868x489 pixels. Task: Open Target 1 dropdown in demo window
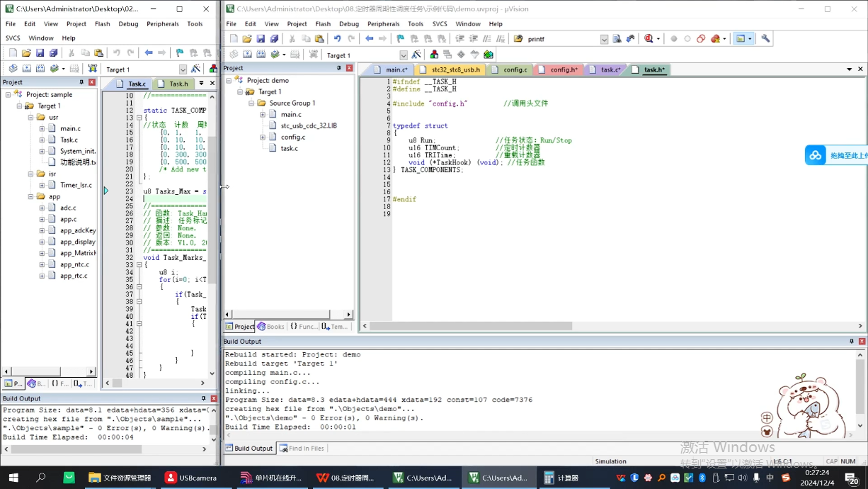404,55
